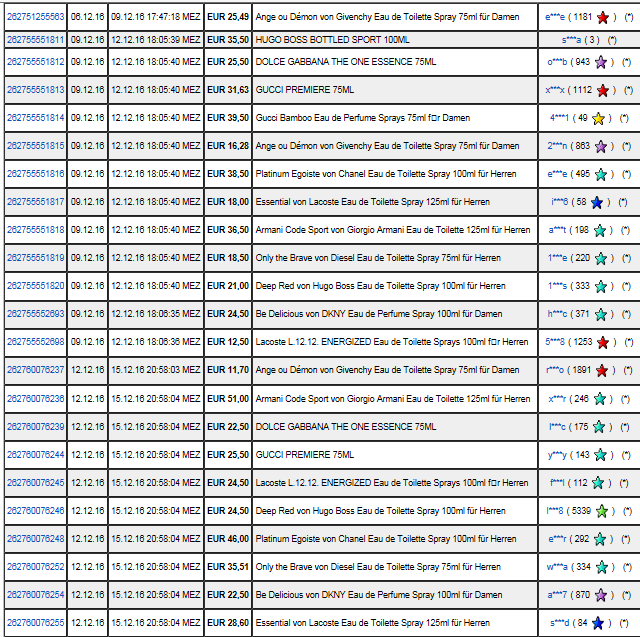Click the purple star beside feedback score 863

coord(601,146)
